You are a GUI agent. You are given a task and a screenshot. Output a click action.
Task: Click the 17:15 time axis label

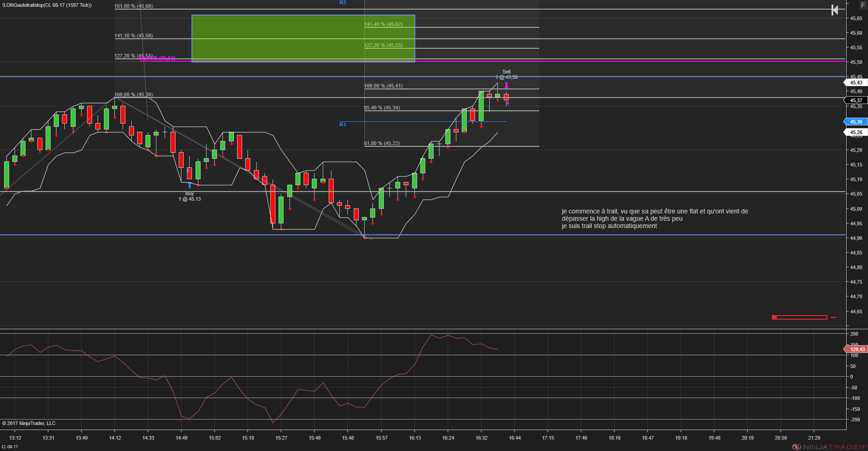[x=548, y=438]
